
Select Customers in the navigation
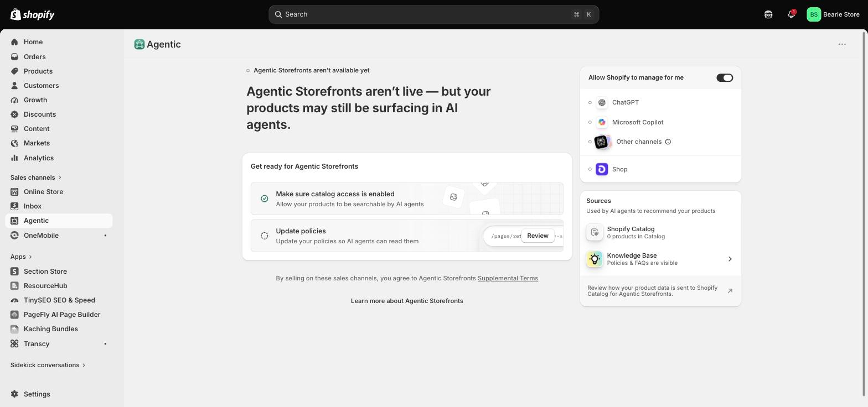pyautogui.click(x=59, y=86)
